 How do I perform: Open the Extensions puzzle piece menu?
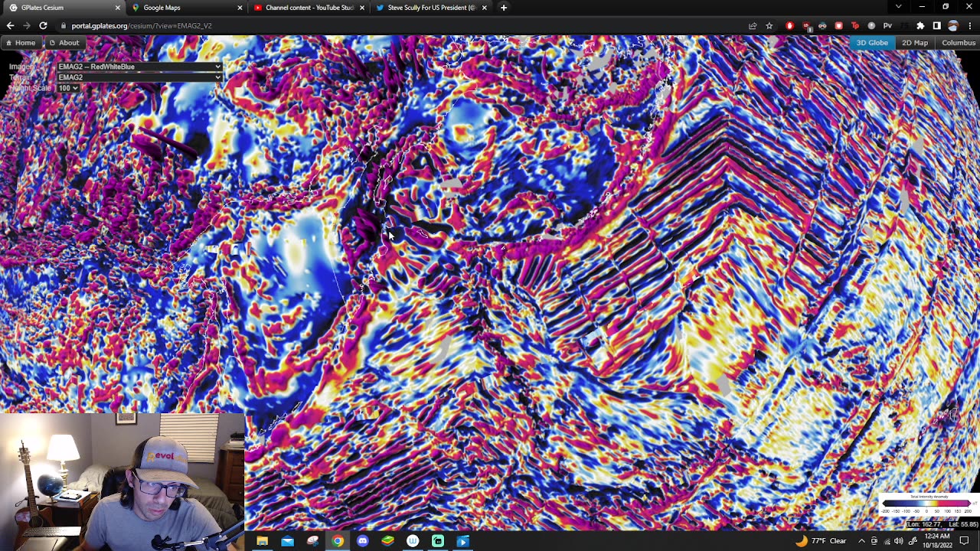click(x=920, y=26)
